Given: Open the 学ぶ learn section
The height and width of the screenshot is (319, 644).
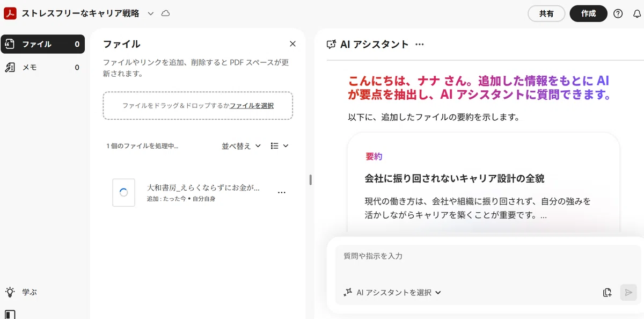Looking at the screenshot, I should 28,292.
